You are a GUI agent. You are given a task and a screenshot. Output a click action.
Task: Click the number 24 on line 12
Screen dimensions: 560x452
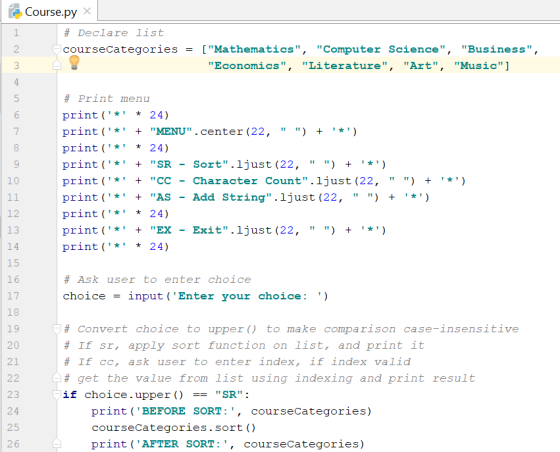click(156, 214)
